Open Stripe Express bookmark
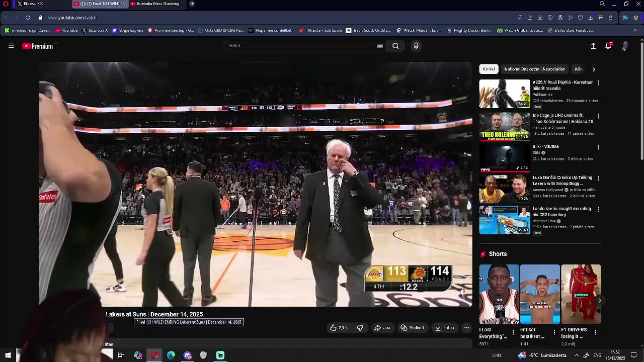This screenshot has height=362, width=644. (128, 30)
